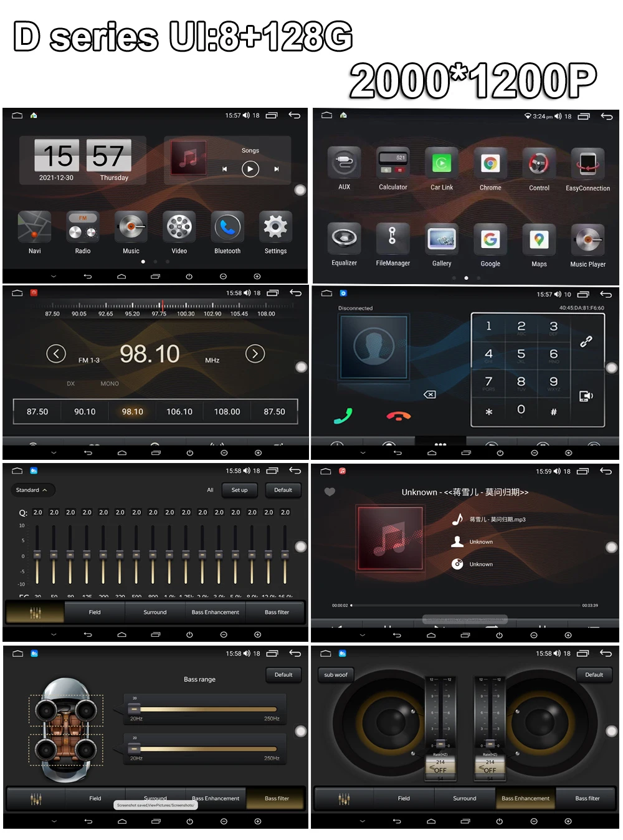Seek radio to previous station
Image resolution: width=623 pixels, height=840 pixels.
56,354
